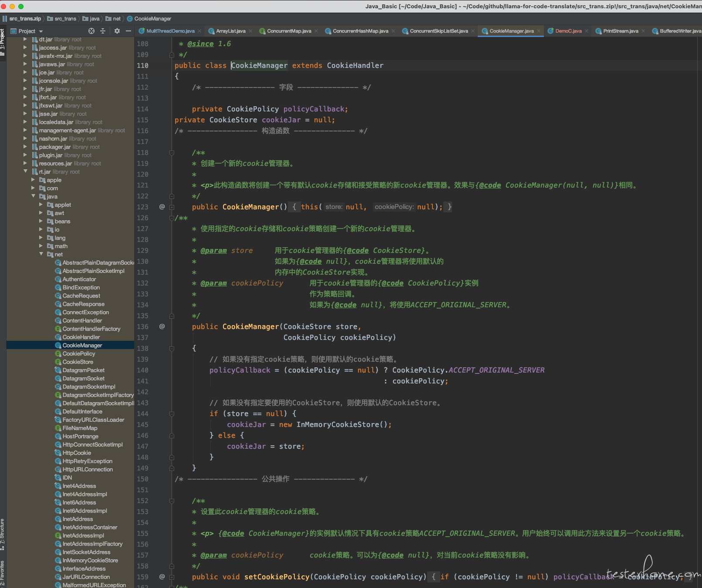Expand the lang package node
Viewport: 702px width, 588px height.
[x=41, y=238]
